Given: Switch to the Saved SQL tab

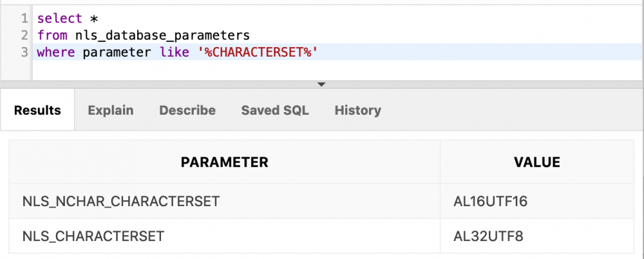Looking at the screenshot, I should tap(275, 110).
